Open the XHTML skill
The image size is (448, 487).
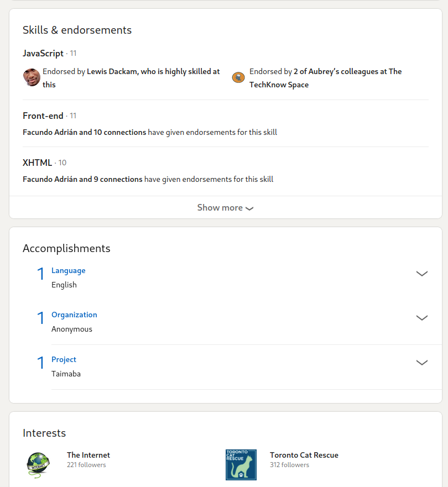point(37,163)
